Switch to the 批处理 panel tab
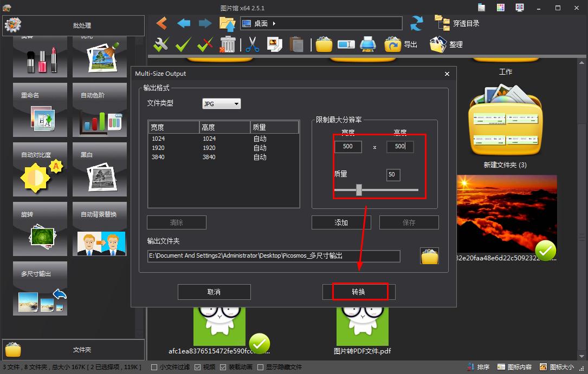Screen dimensions: 588x374 [x=74, y=25]
